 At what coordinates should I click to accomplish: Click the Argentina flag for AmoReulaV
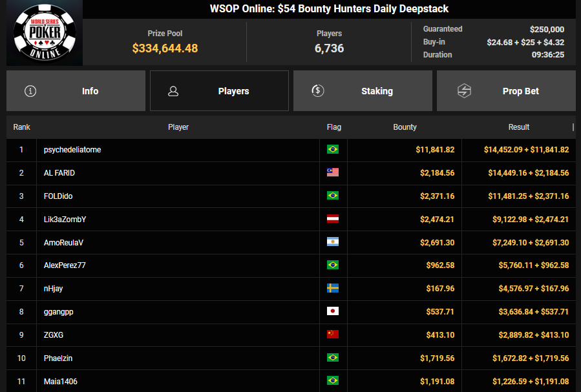pos(333,242)
